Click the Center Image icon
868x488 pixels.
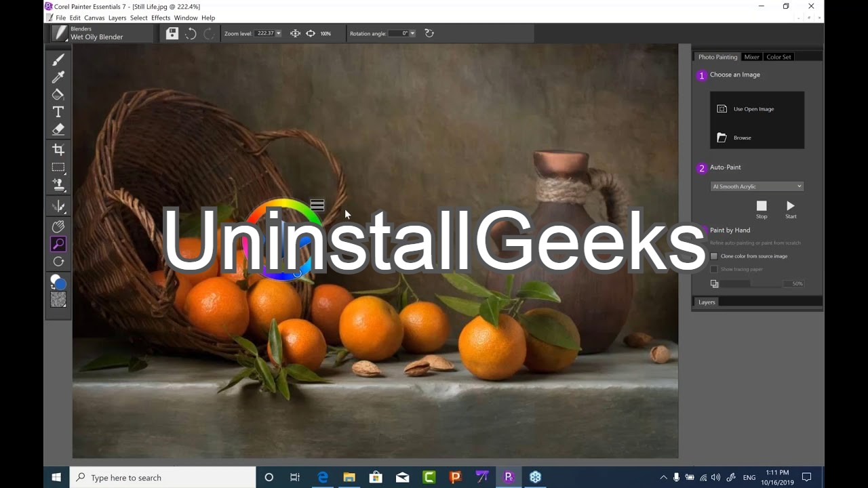pos(311,33)
